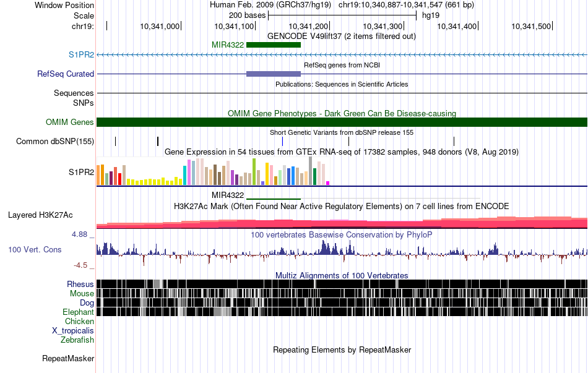Click the chr19: ruler label
The width and height of the screenshot is (588, 373).
[83, 26]
